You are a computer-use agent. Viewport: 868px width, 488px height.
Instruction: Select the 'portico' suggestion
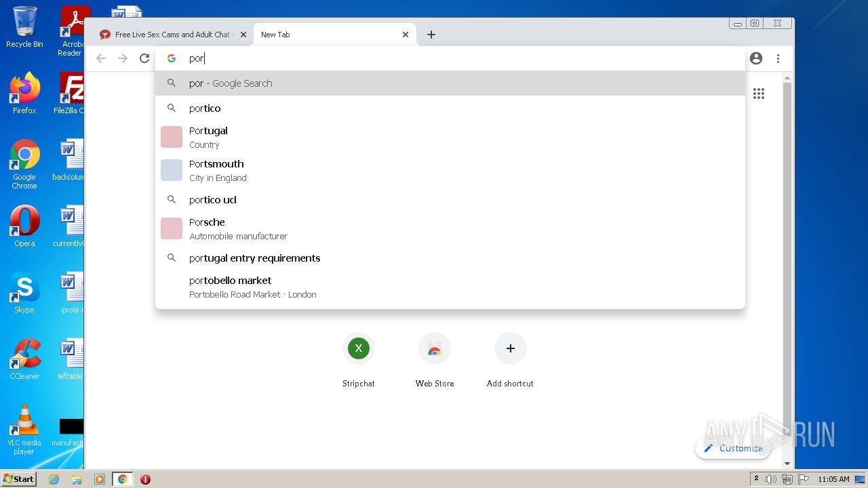(450, 108)
